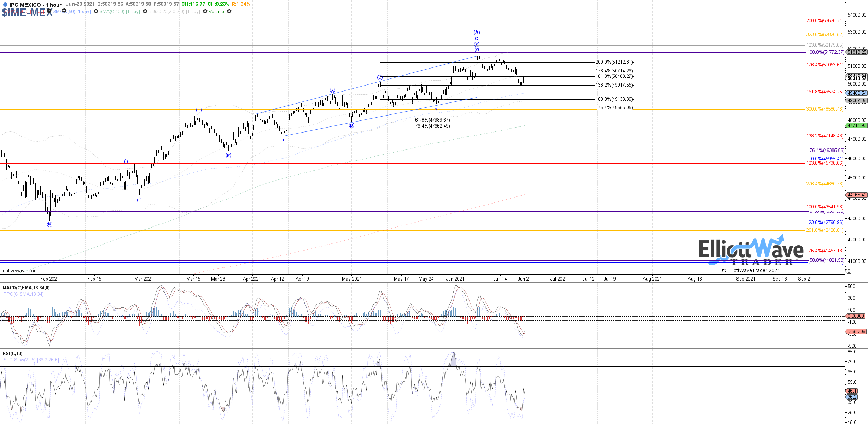This screenshot has width=868, height=424.
Task: Click 161.8%(49524.25) Fibonacci label
Action: (x=825, y=92)
